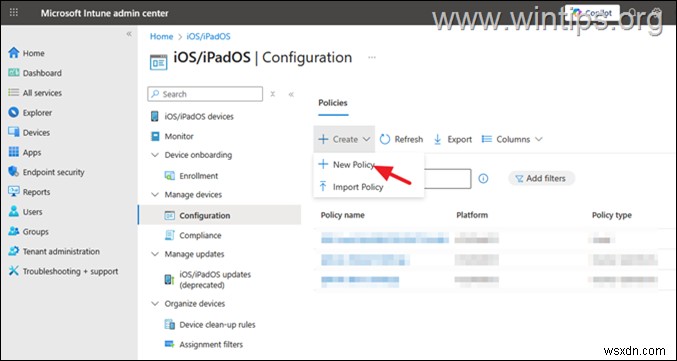This screenshot has height=361, width=677.
Task: Open the ellipsis more options next to title
Action: click(372, 57)
